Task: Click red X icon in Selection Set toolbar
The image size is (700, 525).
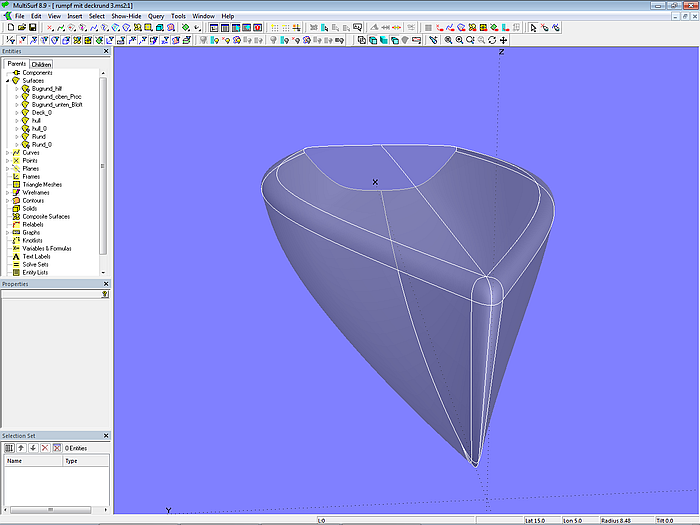Action: point(44,448)
